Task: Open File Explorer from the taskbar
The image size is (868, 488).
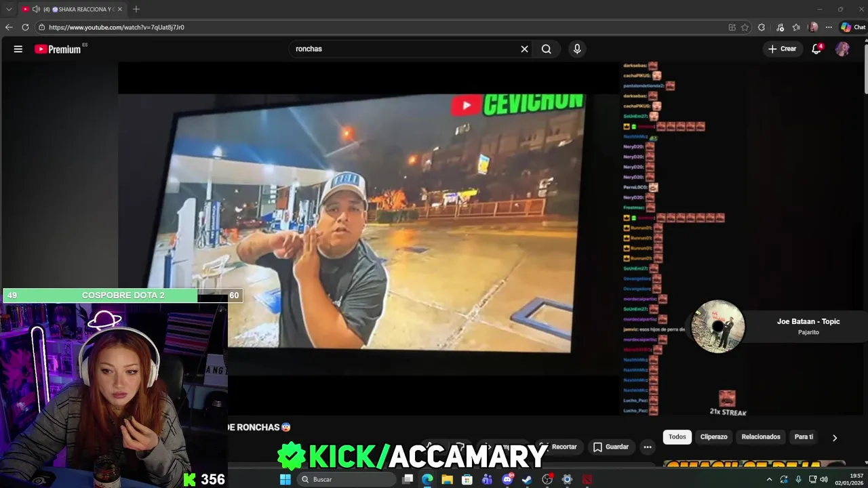Action: pos(447,479)
